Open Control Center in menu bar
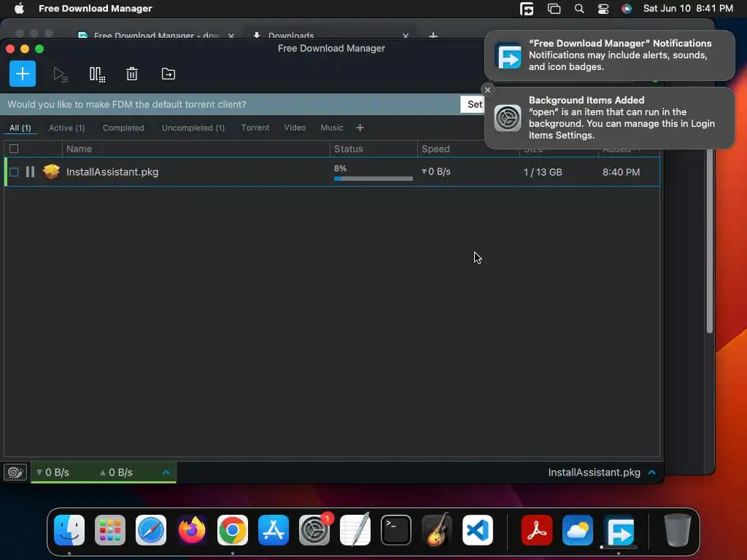 (x=603, y=9)
